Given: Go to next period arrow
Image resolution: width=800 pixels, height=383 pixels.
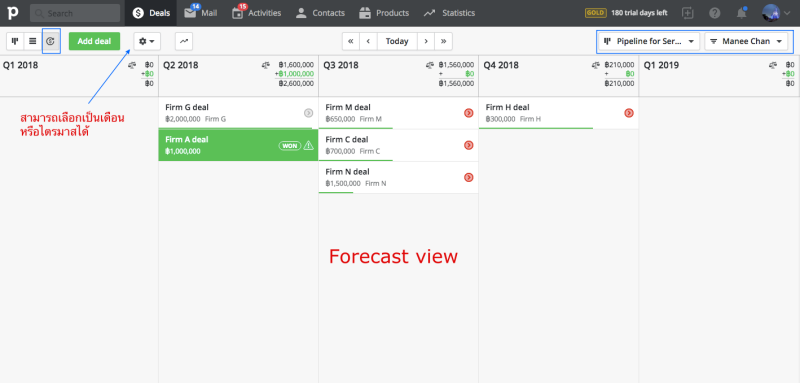Looking at the screenshot, I should (x=426, y=41).
